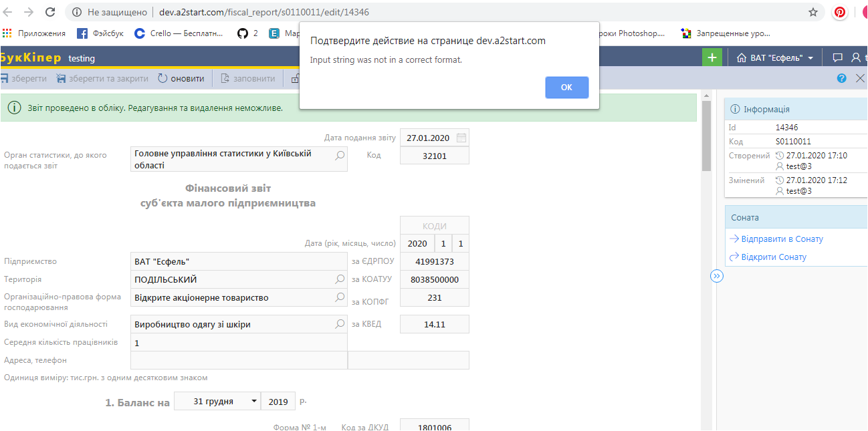Open the user profile icon
Image resolution: width=868 pixels, height=431 pixels.
pos(856,58)
